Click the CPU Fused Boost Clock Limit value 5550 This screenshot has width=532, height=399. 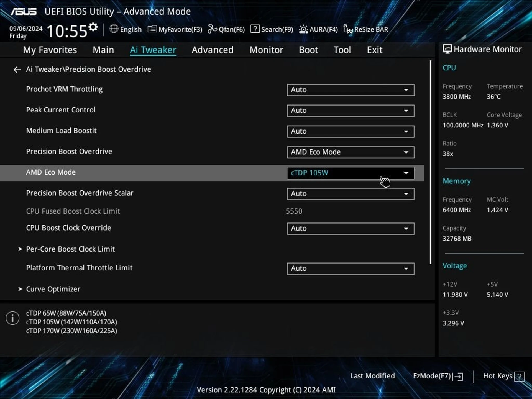[x=294, y=211]
